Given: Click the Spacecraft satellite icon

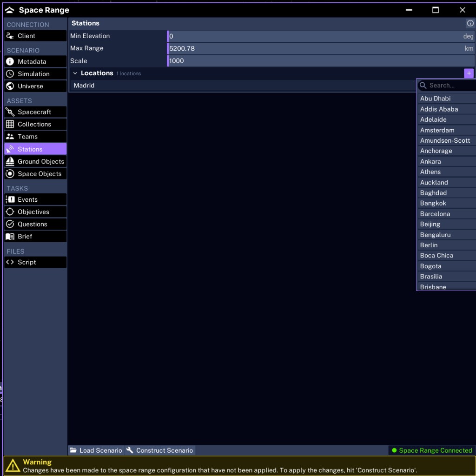Looking at the screenshot, I should (x=10, y=112).
